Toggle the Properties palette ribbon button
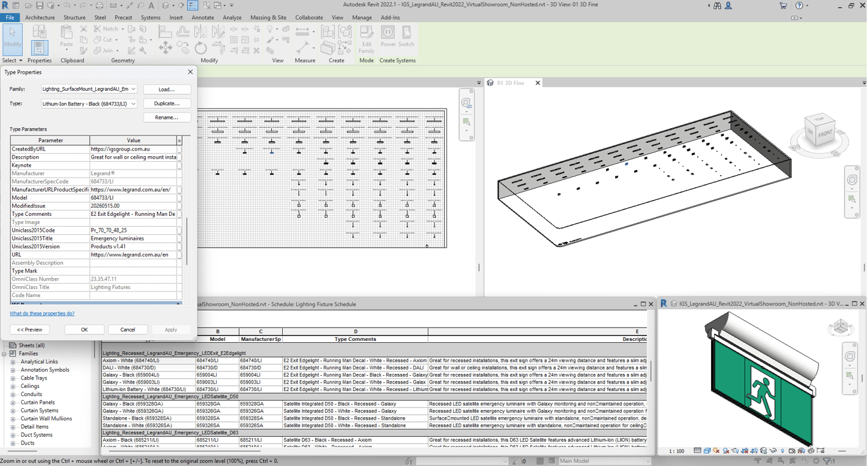The image size is (868, 466). click(x=39, y=47)
